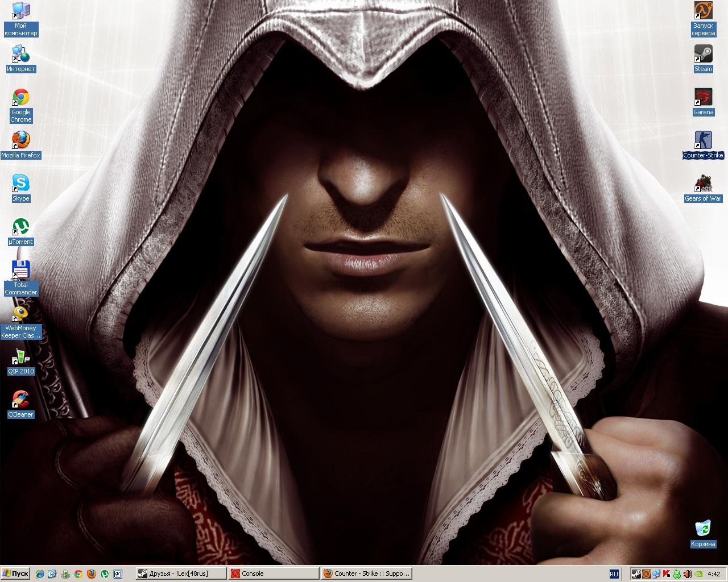728x582 pixels.
Task: Open the network connections tray icon
Action: [x=656, y=574]
